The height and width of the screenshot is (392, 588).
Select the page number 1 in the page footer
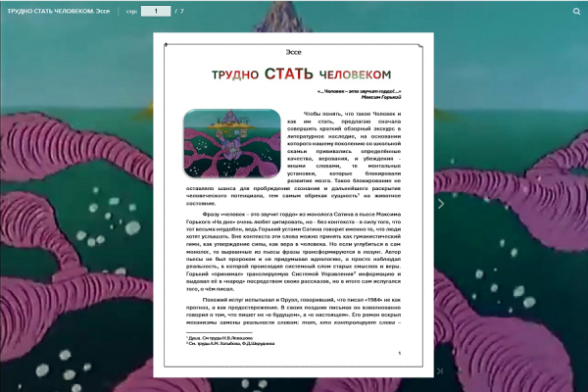(400, 353)
